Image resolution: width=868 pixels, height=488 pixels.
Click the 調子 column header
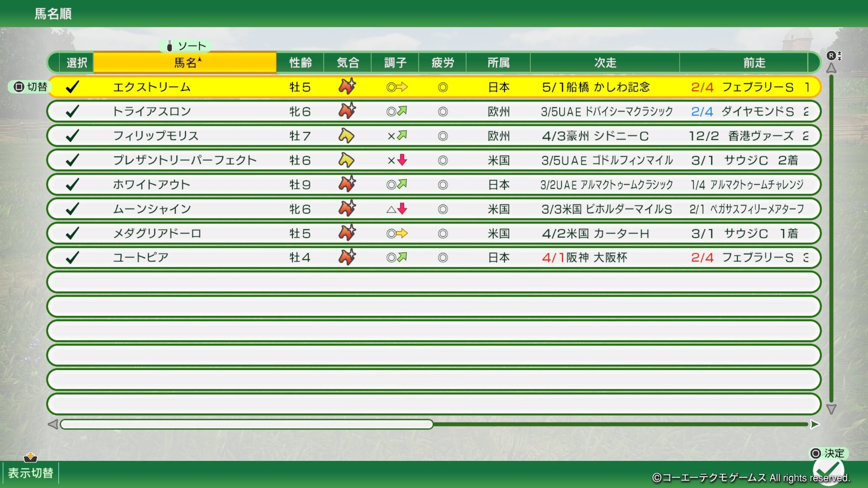point(395,63)
